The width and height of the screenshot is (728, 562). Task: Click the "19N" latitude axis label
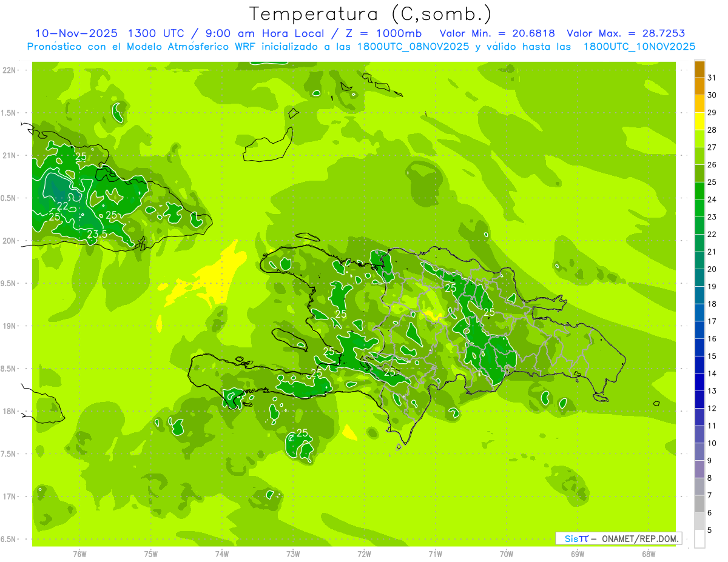[8, 326]
